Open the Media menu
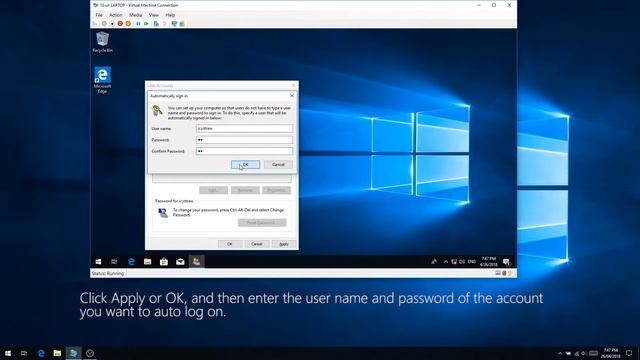 click(136, 15)
